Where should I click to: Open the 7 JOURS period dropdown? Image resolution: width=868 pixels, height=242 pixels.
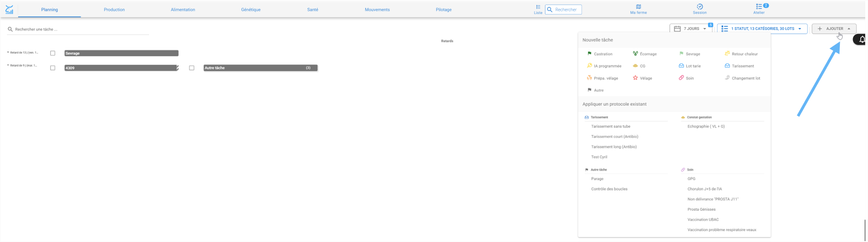(x=691, y=29)
